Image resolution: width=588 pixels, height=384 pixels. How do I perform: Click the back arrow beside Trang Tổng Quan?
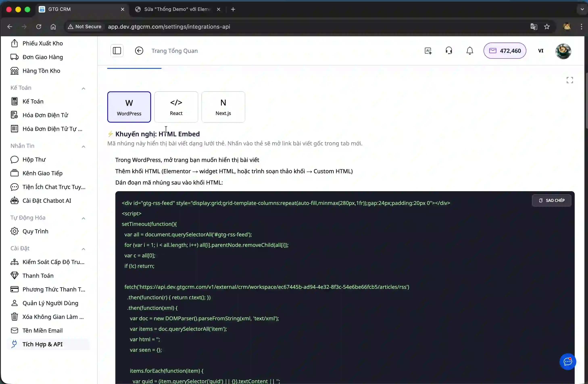point(139,50)
